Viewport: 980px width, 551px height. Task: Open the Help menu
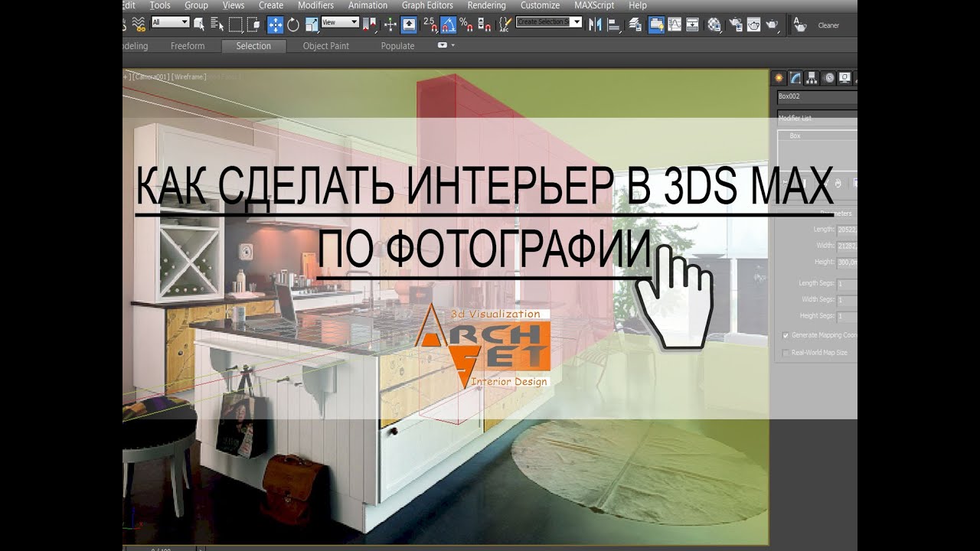[x=638, y=5]
